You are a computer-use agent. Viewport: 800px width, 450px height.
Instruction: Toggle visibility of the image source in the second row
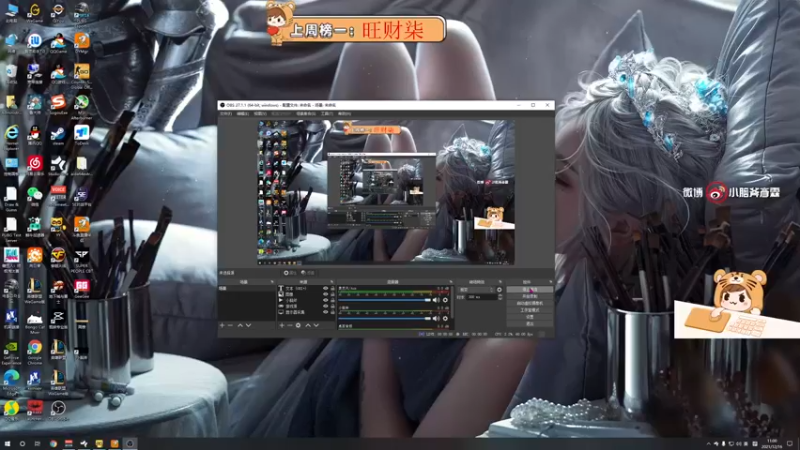pyautogui.click(x=326, y=294)
